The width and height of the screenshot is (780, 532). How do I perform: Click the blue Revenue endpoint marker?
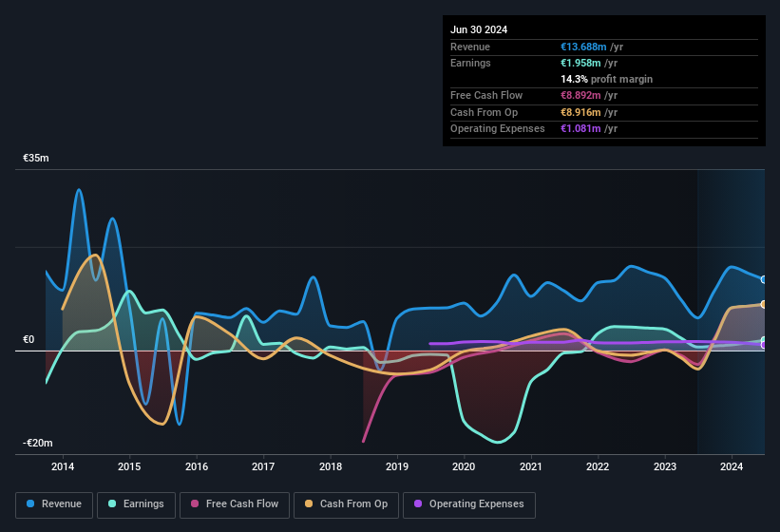(764, 279)
